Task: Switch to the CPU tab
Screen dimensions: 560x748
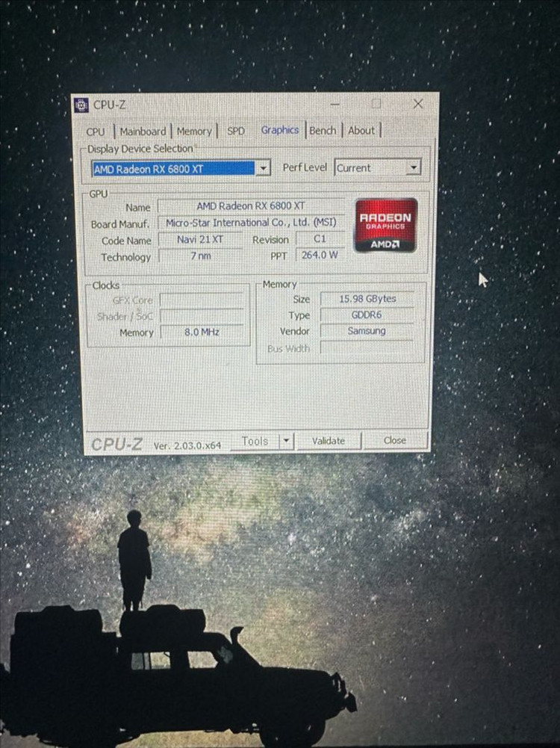Action: [96, 132]
